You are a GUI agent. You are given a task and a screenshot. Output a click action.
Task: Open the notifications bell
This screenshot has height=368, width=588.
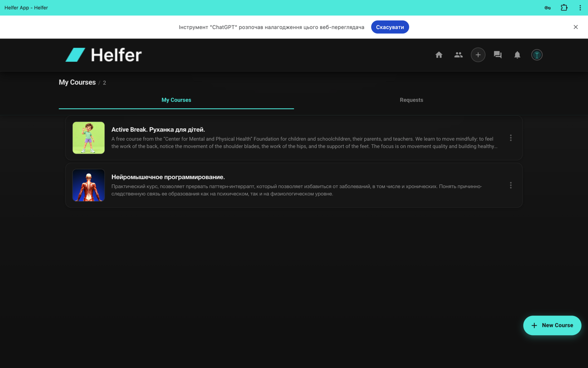517,55
